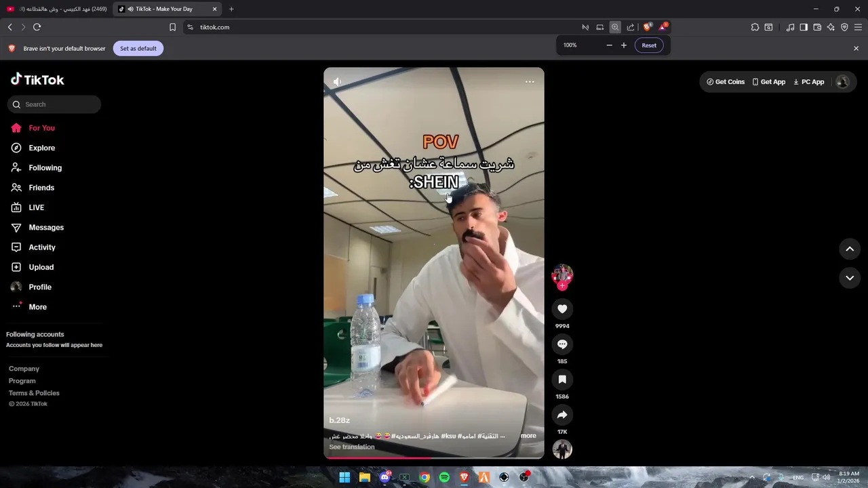Open a new browser tab

(231, 9)
